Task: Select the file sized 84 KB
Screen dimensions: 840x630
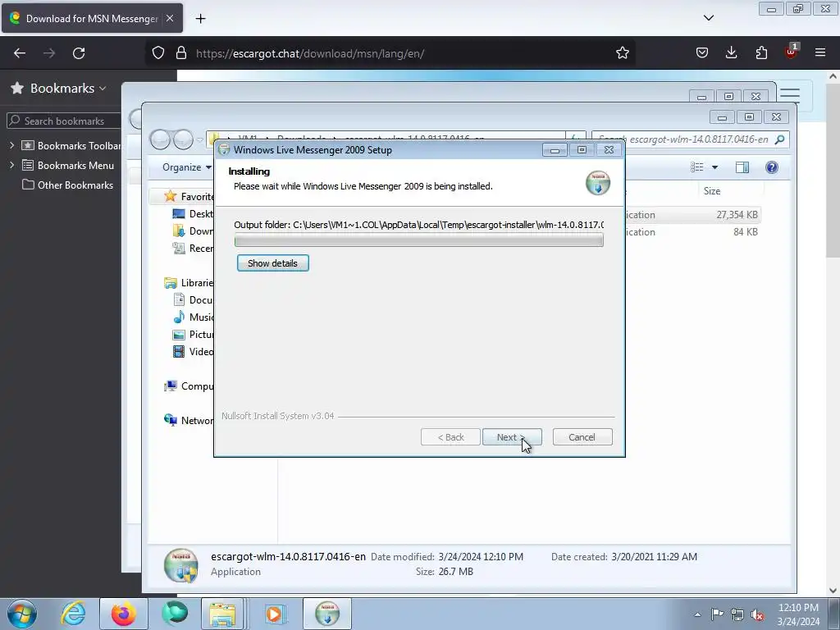Action: [x=694, y=232]
